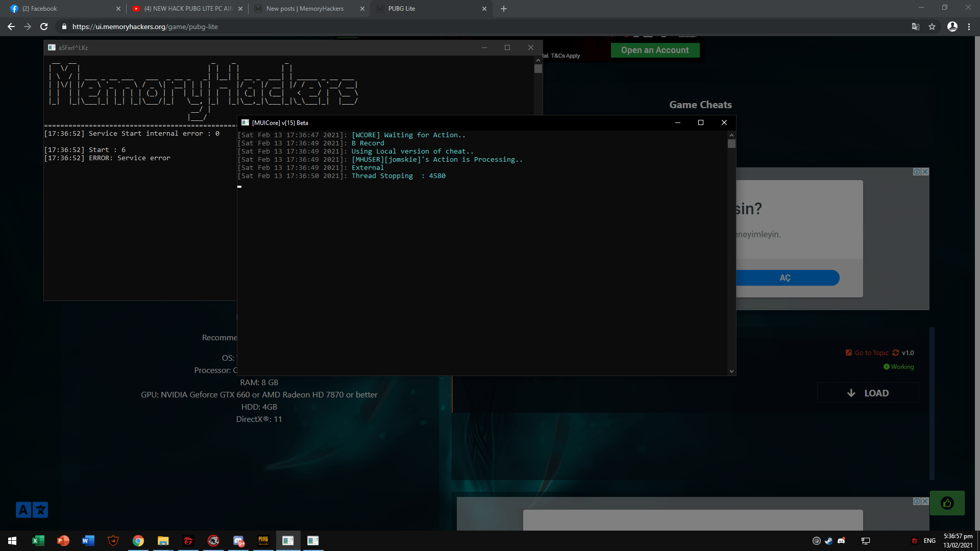Click the address bar URL
The image size is (980, 551).
pyautogui.click(x=145, y=27)
